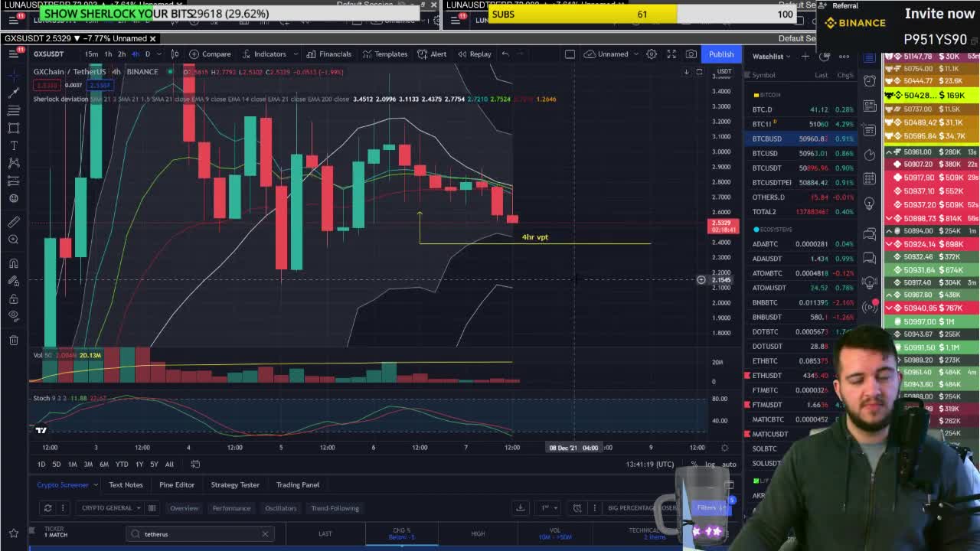
Task: Select the crosshair cursor tool
Action: [14, 74]
